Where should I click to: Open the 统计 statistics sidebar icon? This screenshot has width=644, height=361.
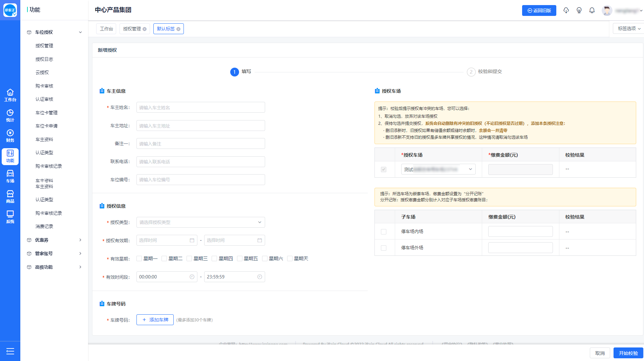click(10, 115)
